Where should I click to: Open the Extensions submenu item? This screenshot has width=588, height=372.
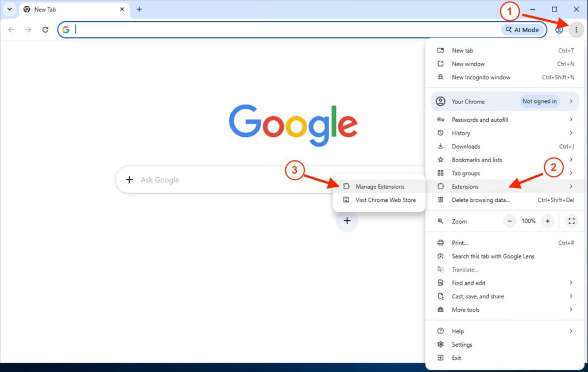505,186
